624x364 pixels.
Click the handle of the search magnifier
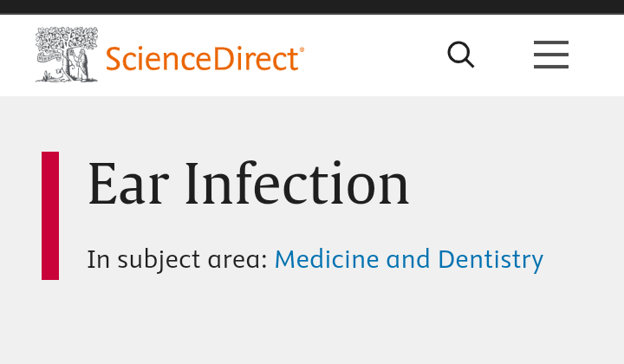pos(469,62)
